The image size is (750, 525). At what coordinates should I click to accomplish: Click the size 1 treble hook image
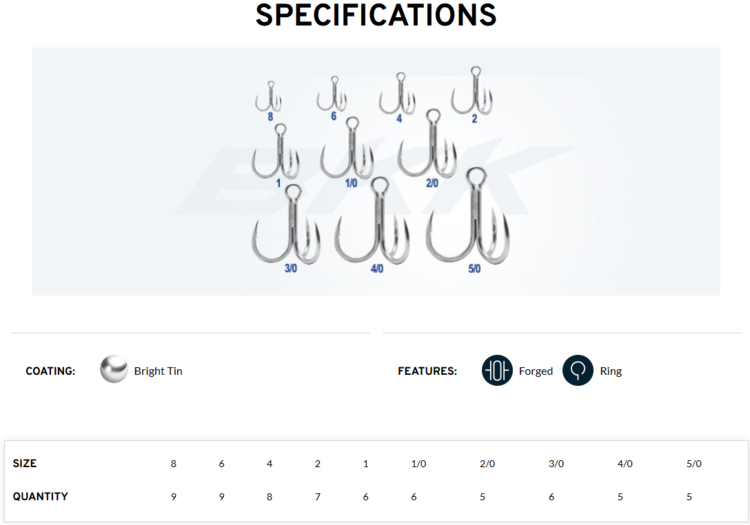[276, 152]
